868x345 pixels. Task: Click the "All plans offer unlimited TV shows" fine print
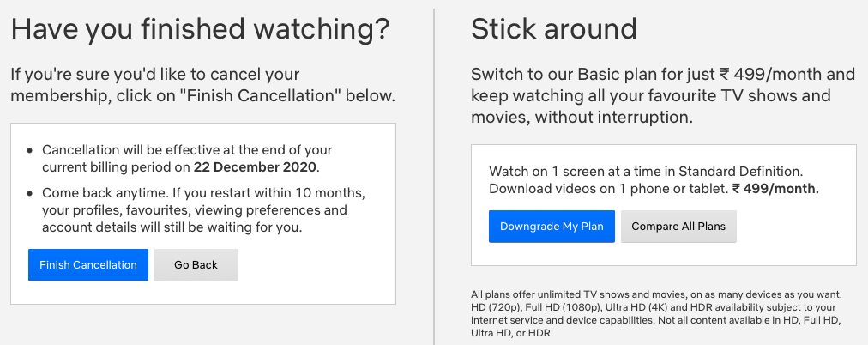coord(656,313)
